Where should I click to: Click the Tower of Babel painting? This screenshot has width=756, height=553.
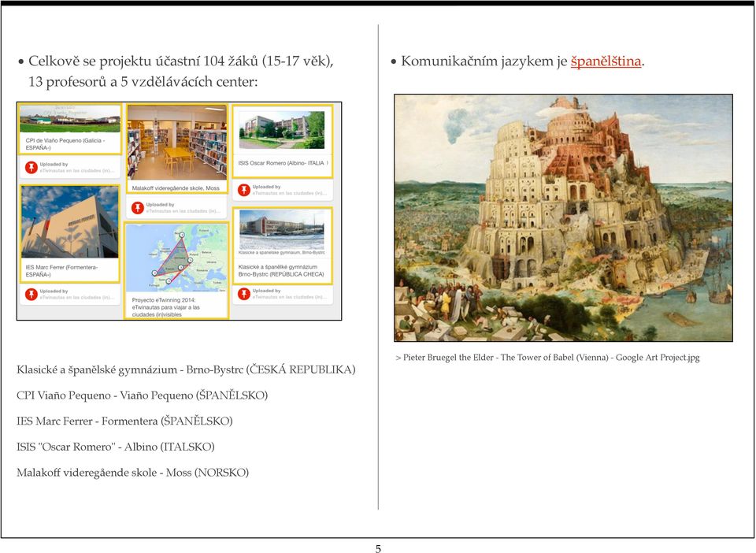[x=563, y=218]
